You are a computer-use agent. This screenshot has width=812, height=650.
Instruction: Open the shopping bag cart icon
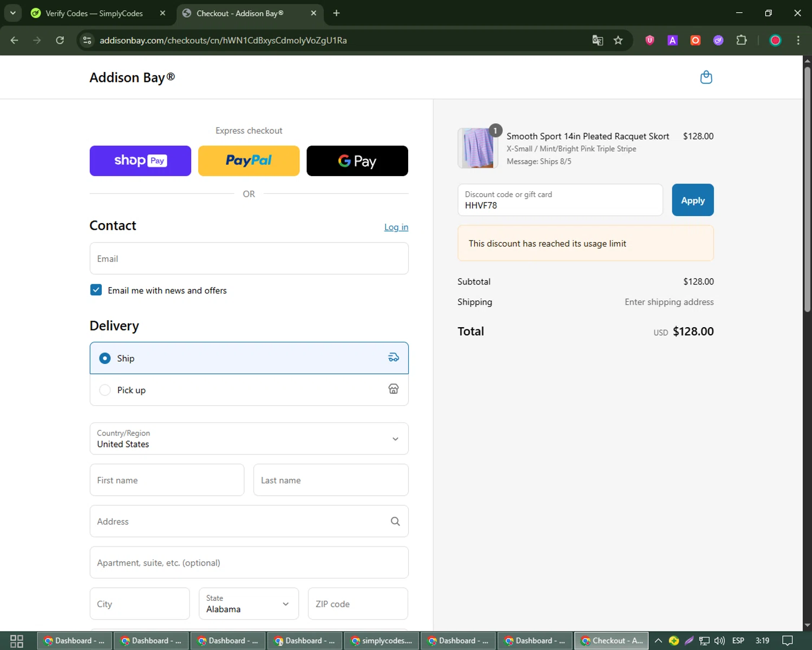point(706,77)
